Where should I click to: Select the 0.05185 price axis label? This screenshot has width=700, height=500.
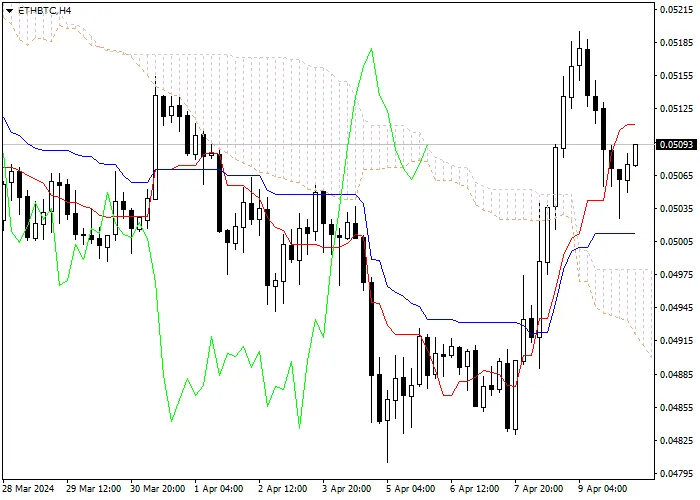pyautogui.click(x=677, y=43)
